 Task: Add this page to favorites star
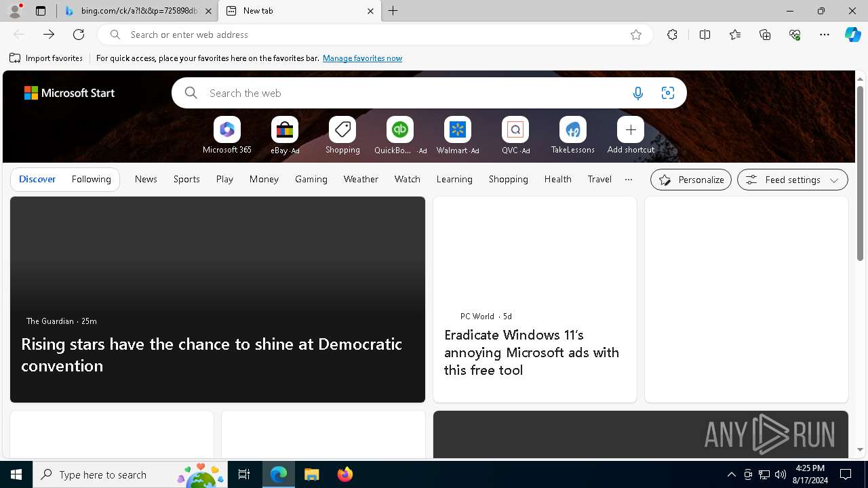coord(636,35)
